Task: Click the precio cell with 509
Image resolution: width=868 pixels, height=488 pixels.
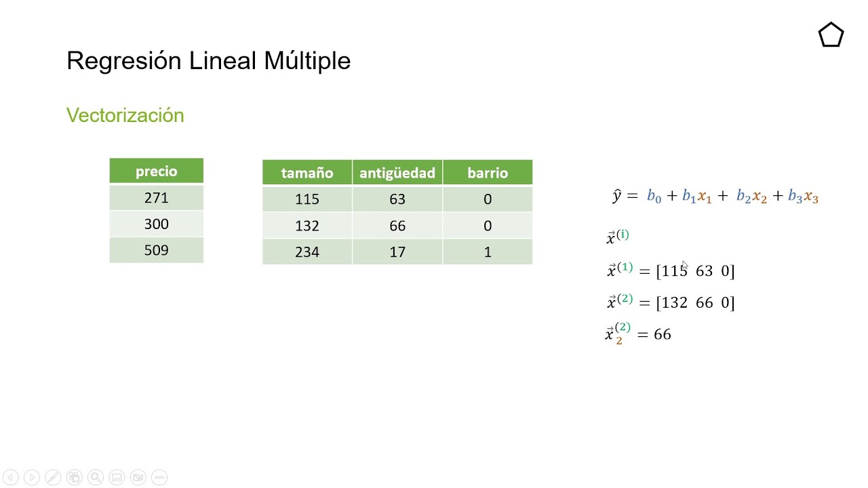Action: click(x=156, y=251)
